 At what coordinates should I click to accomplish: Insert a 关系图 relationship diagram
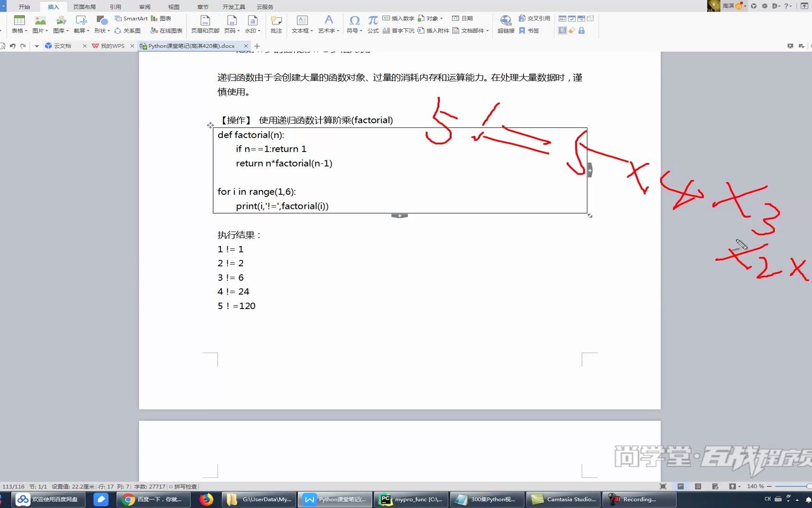pos(127,31)
